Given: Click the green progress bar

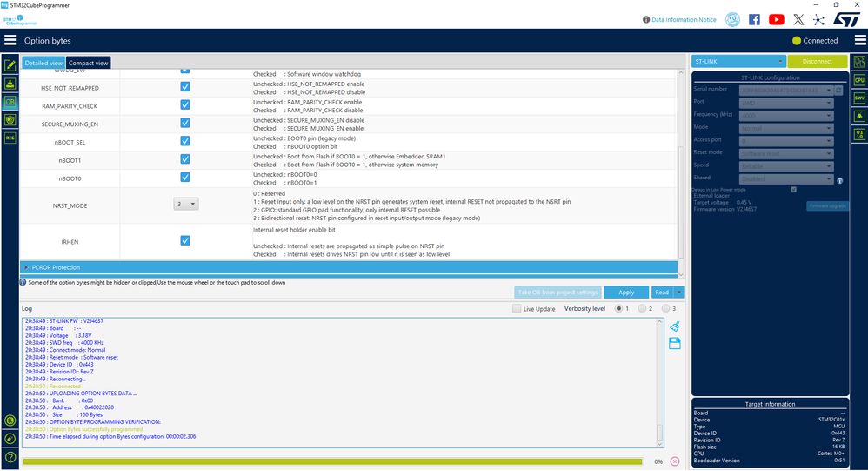Looking at the screenshot, I should tap(332, 461).
